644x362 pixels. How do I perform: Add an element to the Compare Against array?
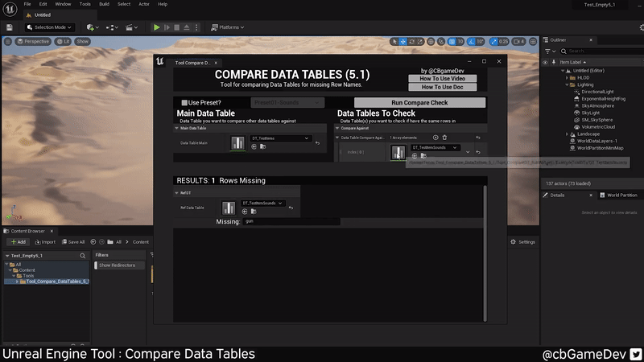pyautogui.click(x=436, y=138)
